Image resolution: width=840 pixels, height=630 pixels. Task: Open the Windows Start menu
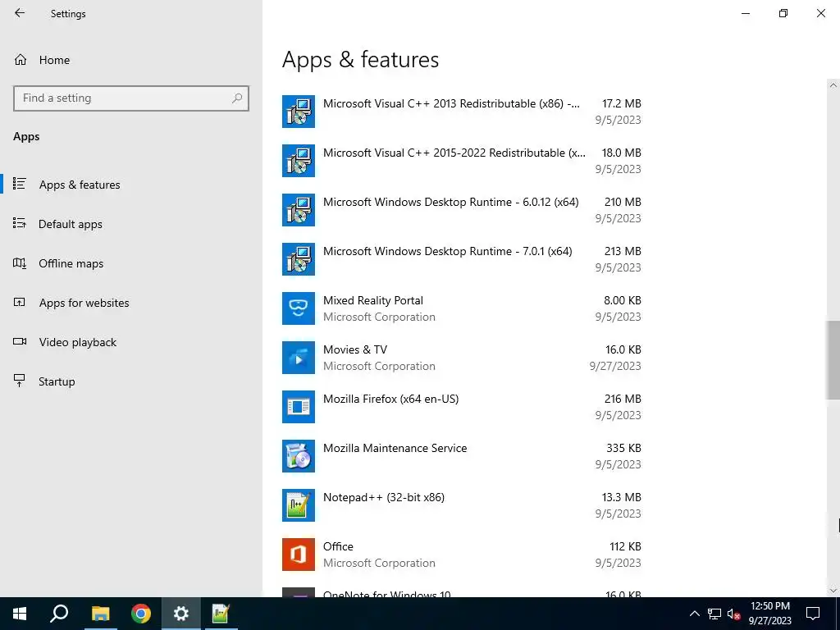point(20,614)
